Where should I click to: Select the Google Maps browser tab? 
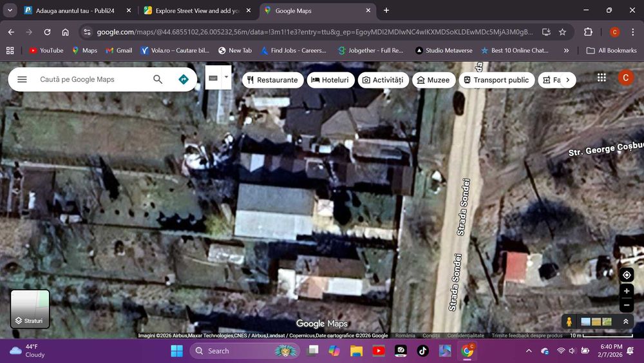(x=293, y=11)
